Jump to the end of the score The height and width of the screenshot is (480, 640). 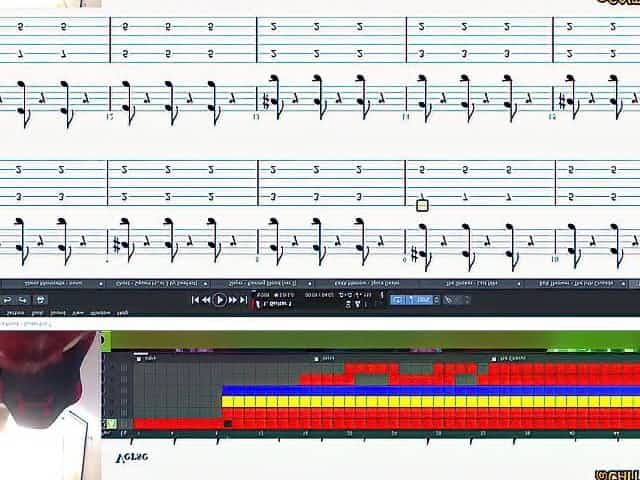tap(244, 300)
